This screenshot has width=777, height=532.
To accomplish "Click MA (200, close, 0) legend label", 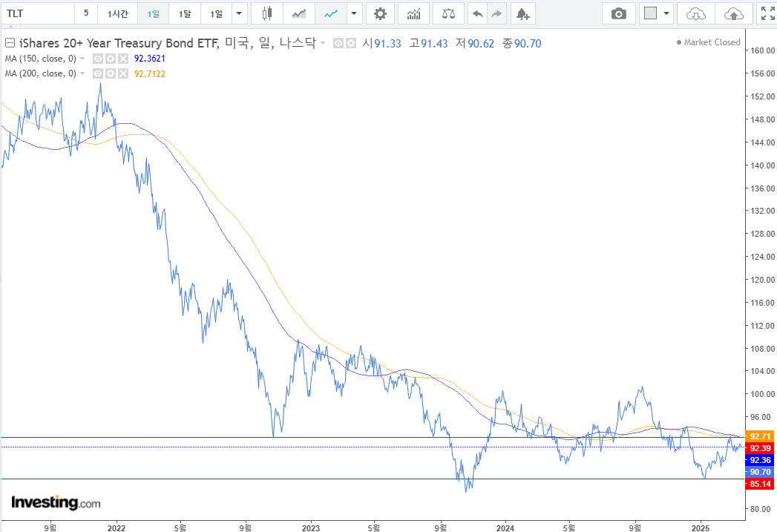I will [x=41, y=73].
